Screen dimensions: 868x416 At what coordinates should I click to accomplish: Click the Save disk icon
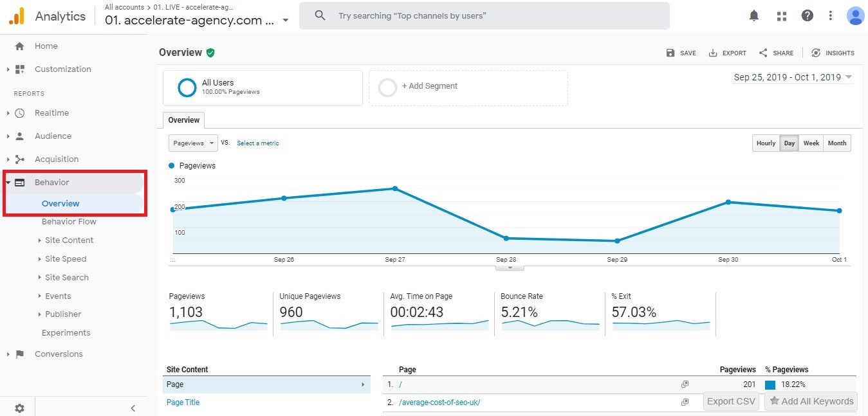coord(670,53)
